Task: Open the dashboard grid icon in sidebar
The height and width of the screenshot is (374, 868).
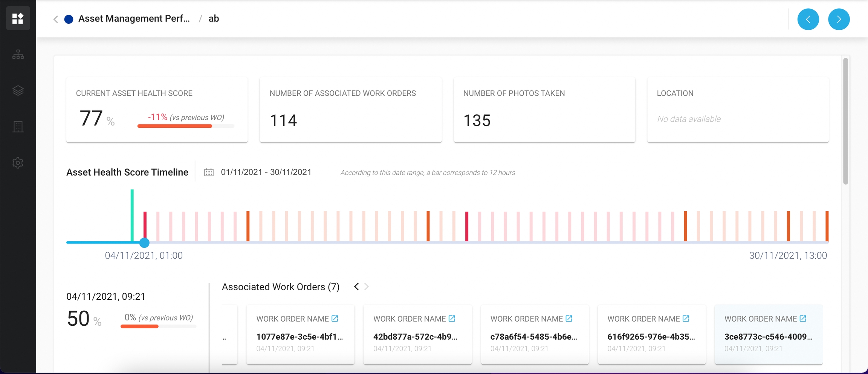Action: pyautogui.click(x=18, y=18)
